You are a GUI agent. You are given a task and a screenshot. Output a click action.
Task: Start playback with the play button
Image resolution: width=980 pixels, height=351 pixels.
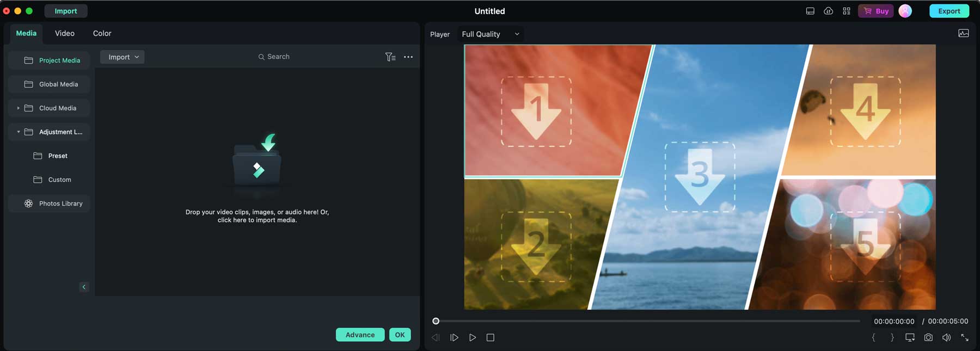pos(473,337)
